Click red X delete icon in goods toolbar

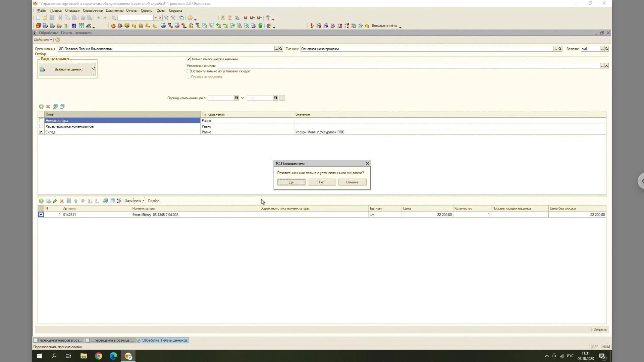point(62,201)
